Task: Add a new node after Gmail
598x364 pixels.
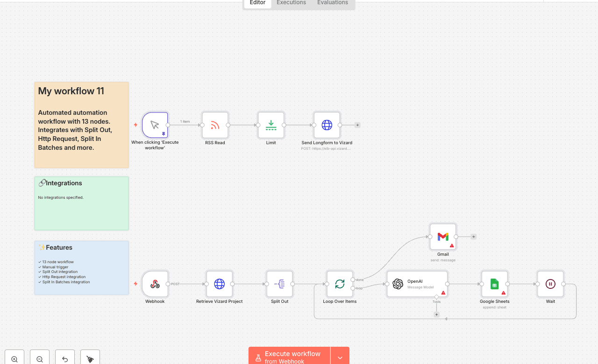Action: tap(473, 237)
